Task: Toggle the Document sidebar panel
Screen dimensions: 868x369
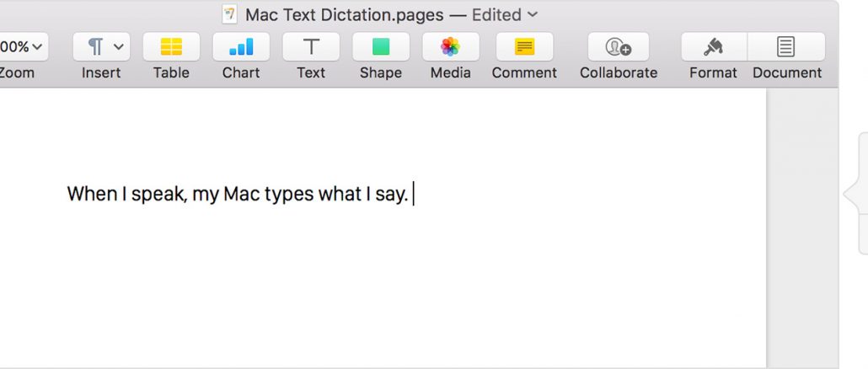Action: 786,47
